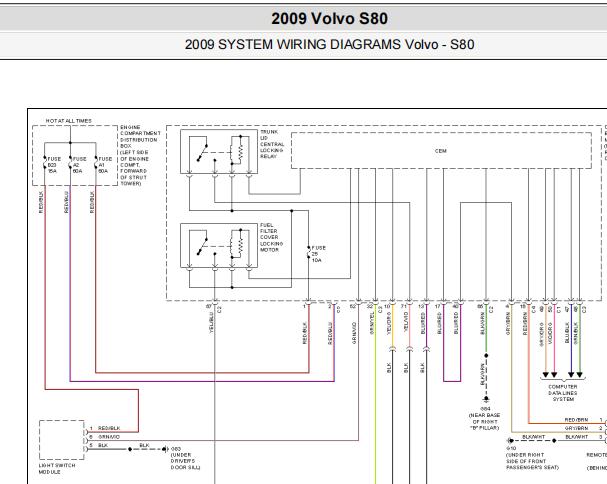The width and height of the screenshot is (607, 484).
Task: Click the RED/BLK wire label under fuse B23
Action: coord(41,202)
